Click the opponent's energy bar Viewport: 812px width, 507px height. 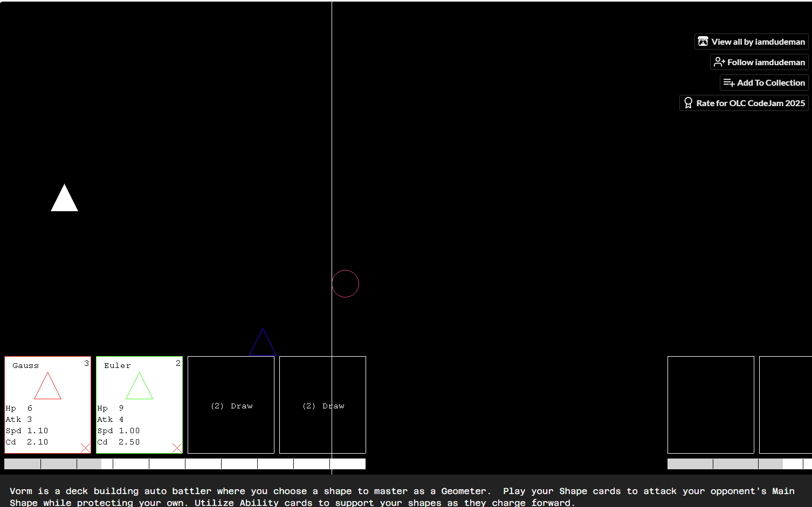[x=740, y=464]
